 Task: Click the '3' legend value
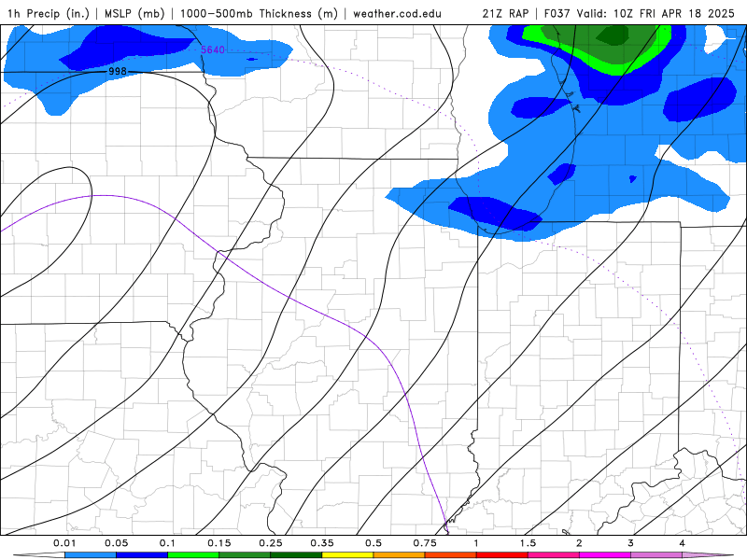[x=631, y=543]
